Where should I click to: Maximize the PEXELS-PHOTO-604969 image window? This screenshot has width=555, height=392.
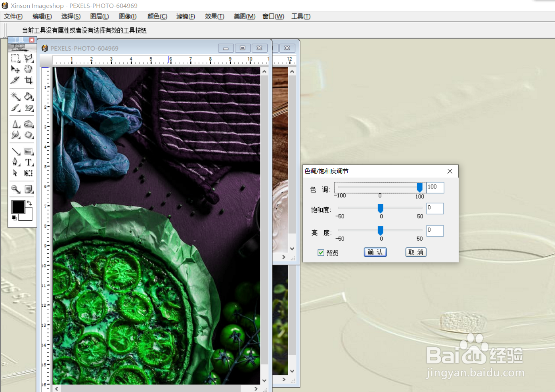point(243,48)
